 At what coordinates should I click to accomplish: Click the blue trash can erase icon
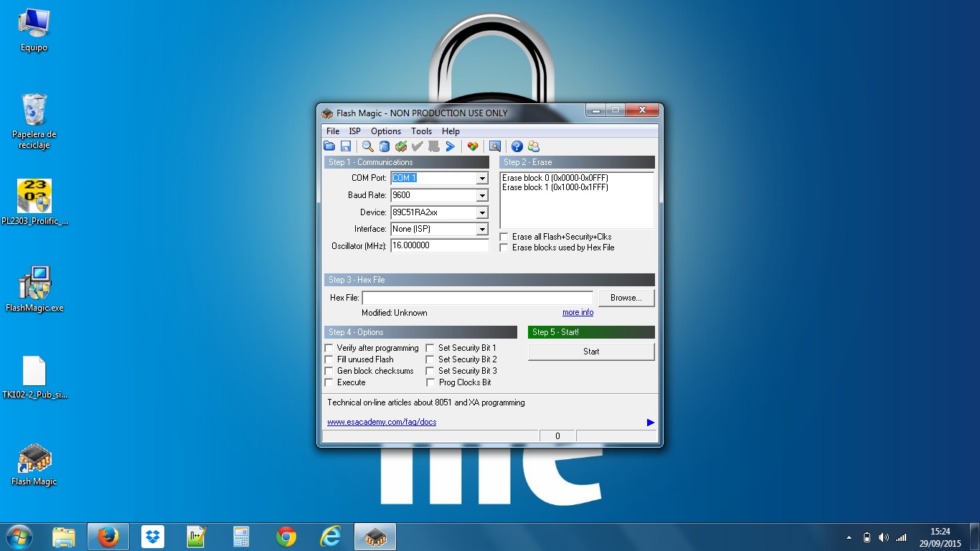[385, 146]
